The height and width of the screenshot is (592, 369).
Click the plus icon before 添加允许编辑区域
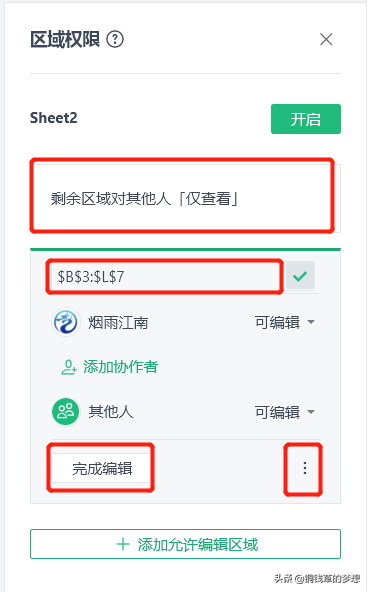pos(123,544)
